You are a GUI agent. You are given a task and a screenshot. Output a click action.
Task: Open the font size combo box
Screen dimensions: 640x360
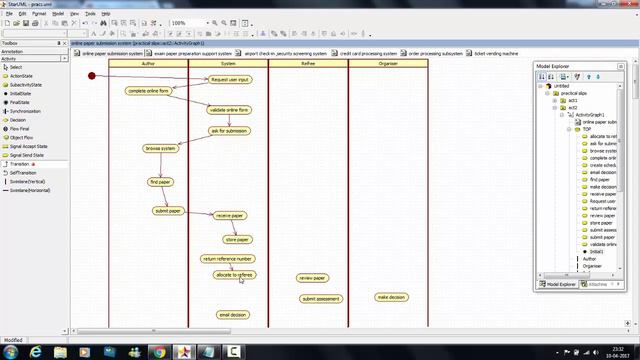(x=77, y=34)
